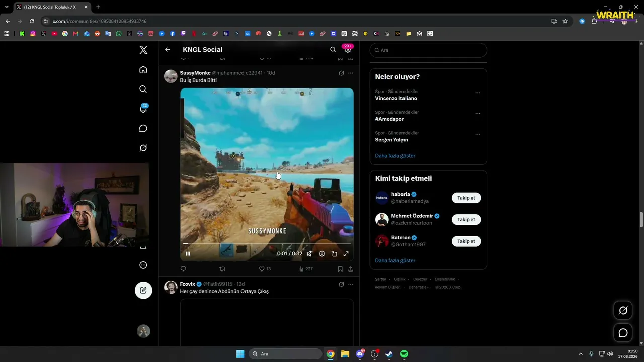The image size is (644, 362).
Task: Open File Explorer from the taskbar
Action: pyautogui.click(x=345, y=354)
